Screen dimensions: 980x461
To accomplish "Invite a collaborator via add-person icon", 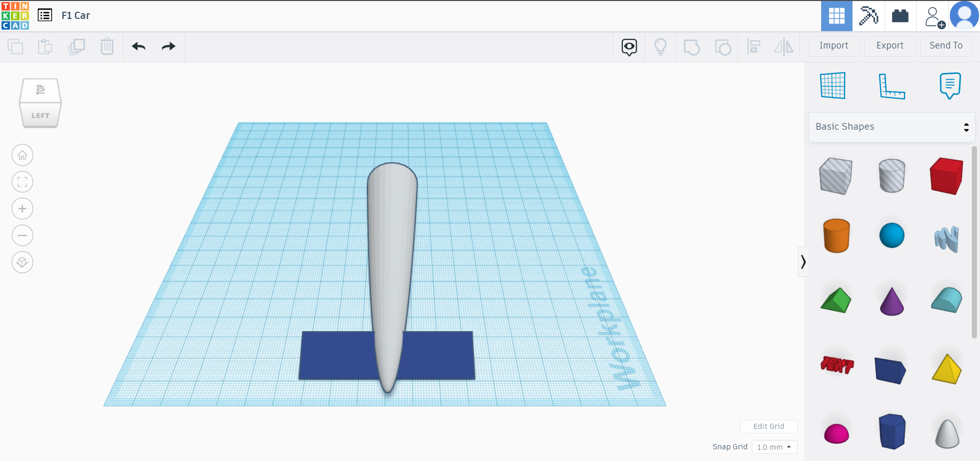I will (934, 17).
